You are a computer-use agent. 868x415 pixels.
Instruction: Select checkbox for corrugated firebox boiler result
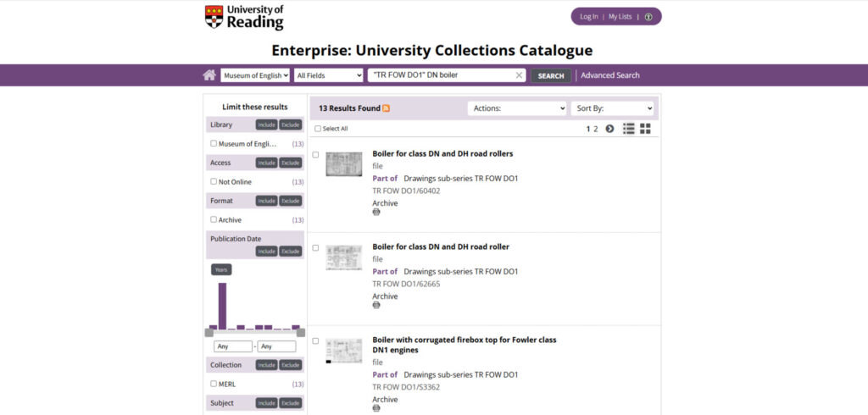tap(315, 340)
